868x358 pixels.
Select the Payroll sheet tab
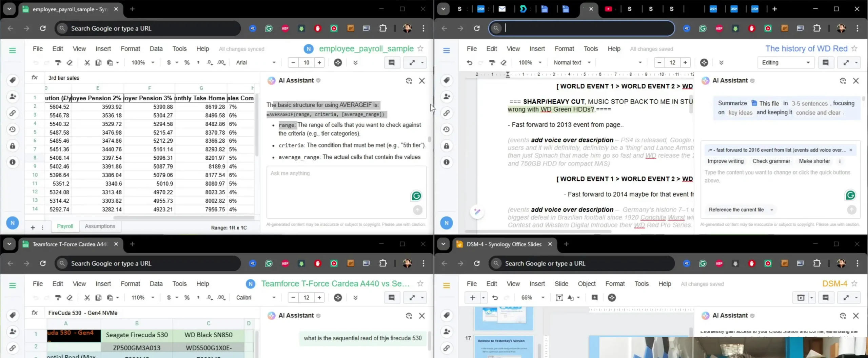[x=65, y=226]
